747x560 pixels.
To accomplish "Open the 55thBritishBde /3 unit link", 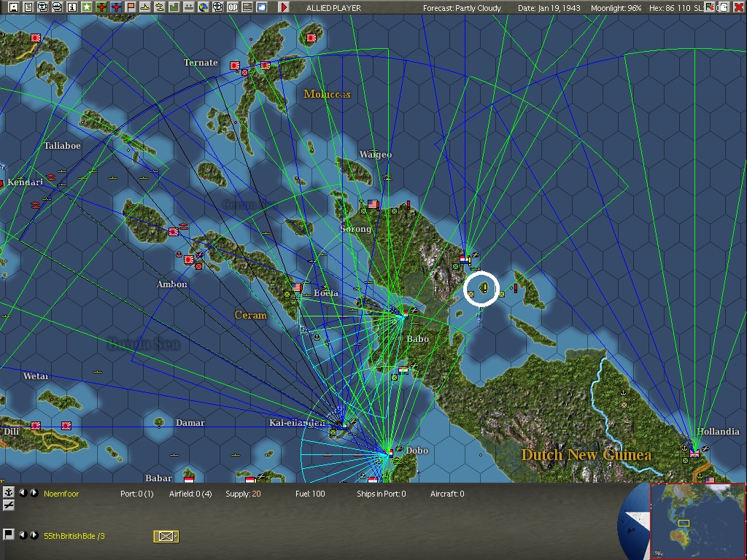I will (x=74, y=536).
